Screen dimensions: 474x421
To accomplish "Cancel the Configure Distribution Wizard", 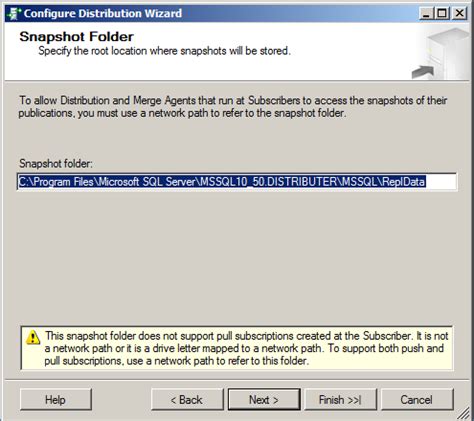I will click(x=417, y=399).
